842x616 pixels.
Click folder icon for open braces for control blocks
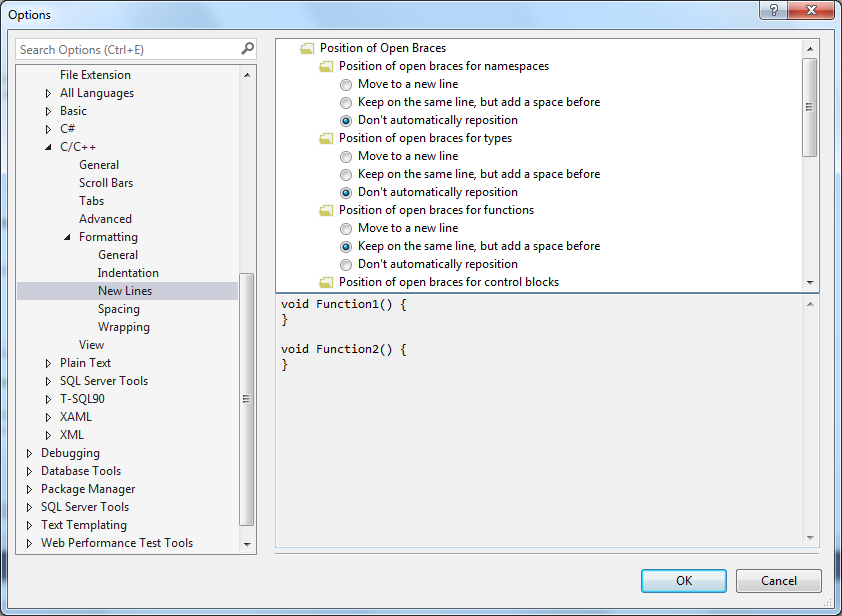pos(326,282)
